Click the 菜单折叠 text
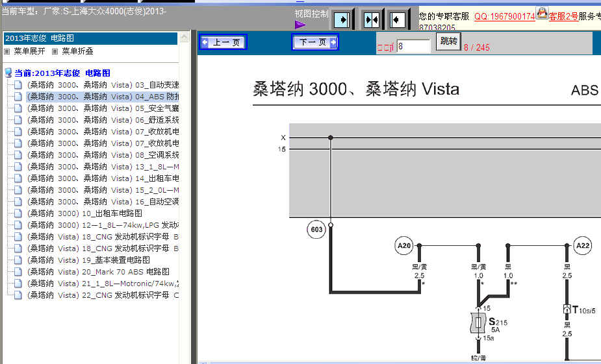This screenshot has height=364, width=601. click(77, 51)
